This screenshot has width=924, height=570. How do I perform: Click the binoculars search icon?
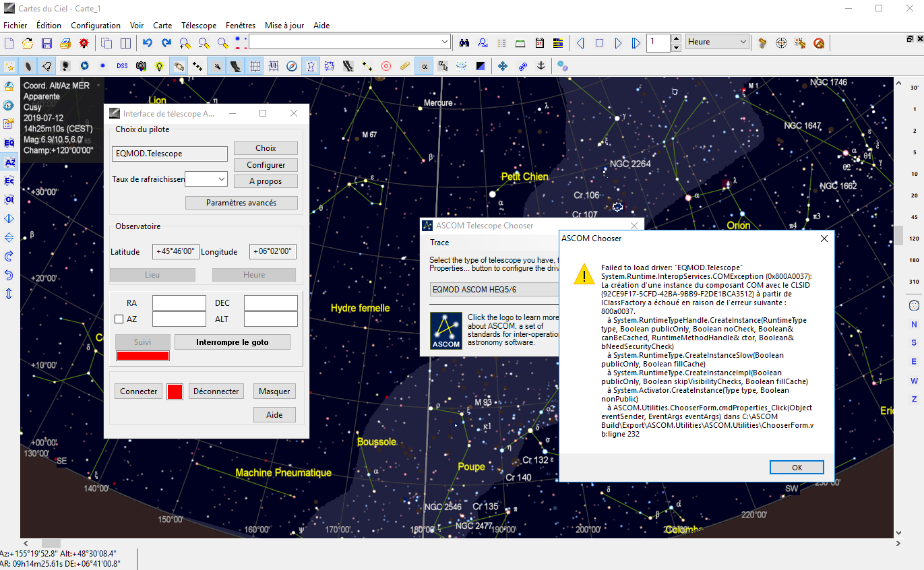[x=464, y=43]
